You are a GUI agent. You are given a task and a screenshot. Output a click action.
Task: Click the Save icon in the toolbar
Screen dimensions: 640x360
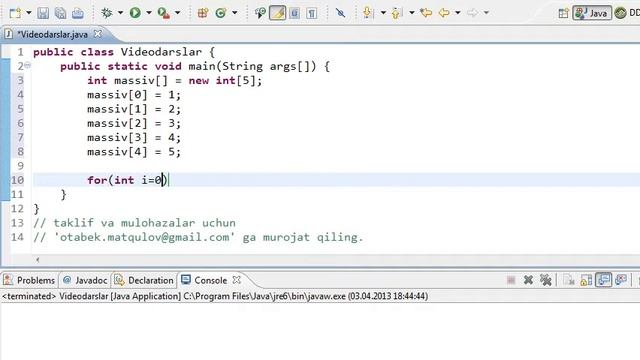coord(43,13)
